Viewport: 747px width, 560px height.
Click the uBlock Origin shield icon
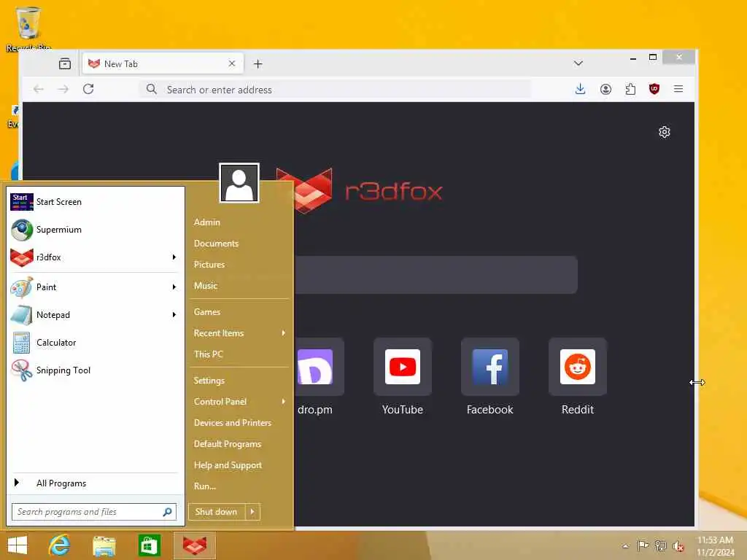click(654, 89)
